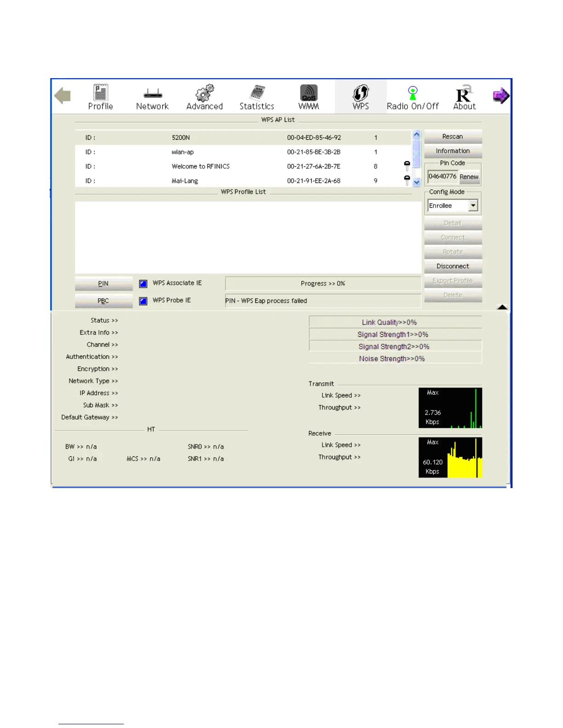Image resolution: width=563 pixels, height=728 pixels.
Task: Click the Receive throughput graph
Action: click(450, 457)
